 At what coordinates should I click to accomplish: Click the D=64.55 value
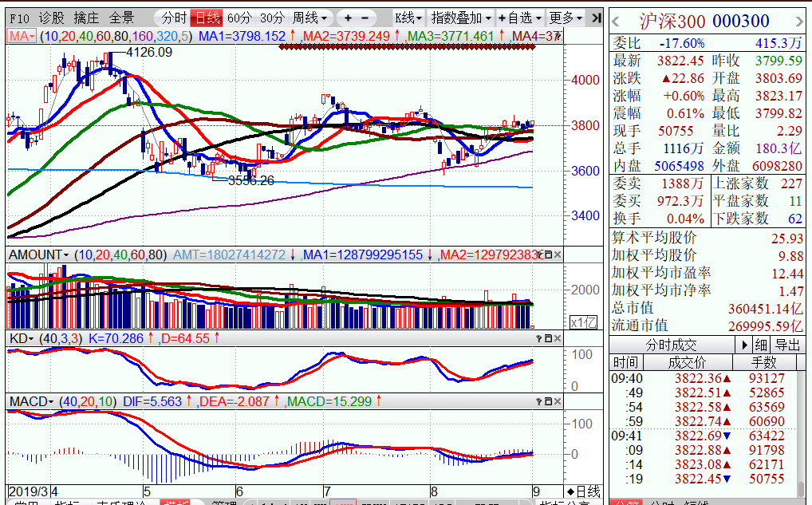185,339
